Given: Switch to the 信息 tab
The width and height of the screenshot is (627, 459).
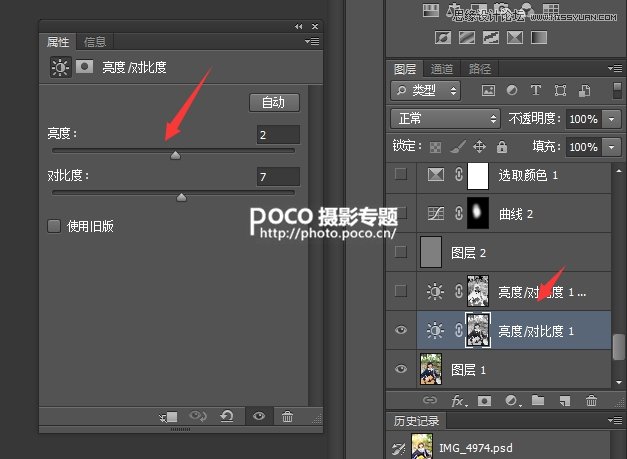Looking at the screenshot, I should coord(95,42).
